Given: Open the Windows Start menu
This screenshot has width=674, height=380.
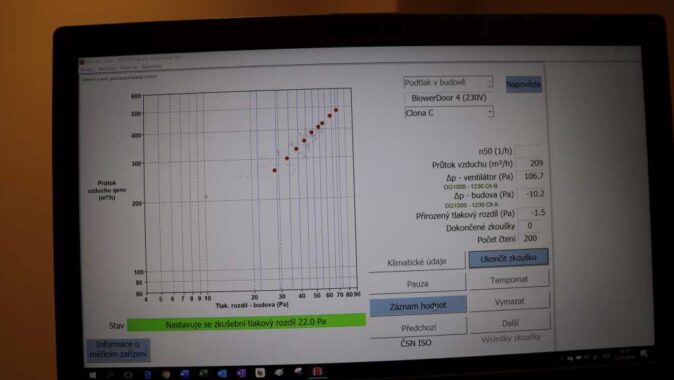Looking at the screenshot, I should pyautogui.click(x=92, y=375).
